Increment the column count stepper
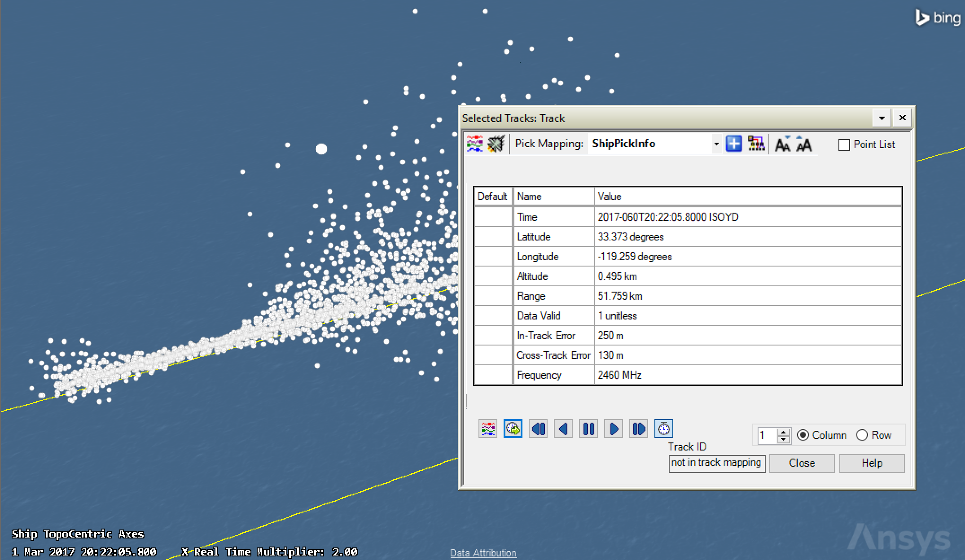The height and width of the screenshot is (560, 965). pos(784,432)
